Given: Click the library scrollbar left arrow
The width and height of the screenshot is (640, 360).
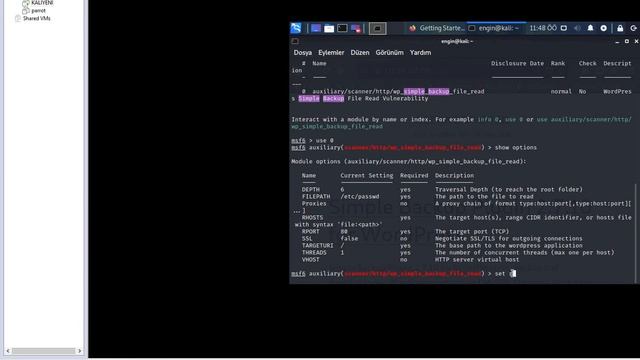Looking at the screenshot, I should (8, 351).
